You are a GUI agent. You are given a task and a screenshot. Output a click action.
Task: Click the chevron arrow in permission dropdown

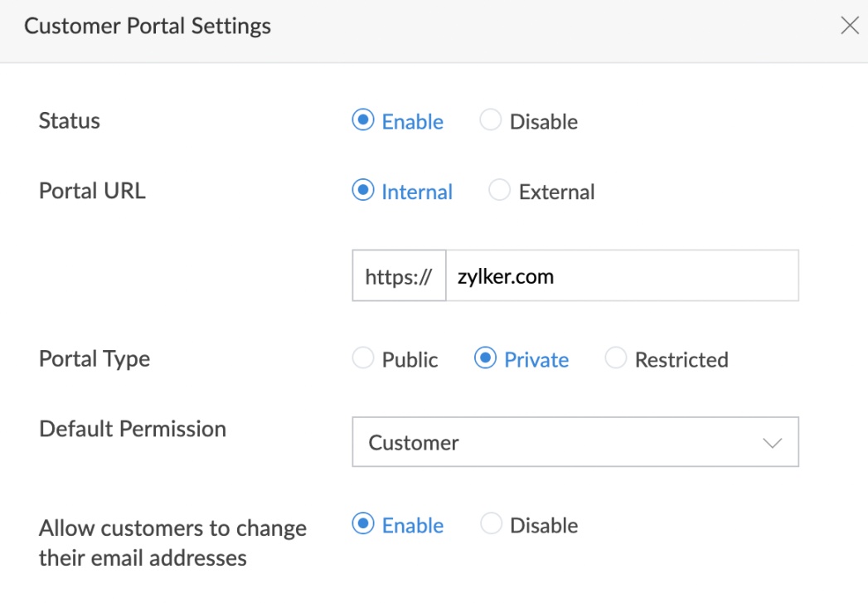pyautogui.click(x=772, y=443)
